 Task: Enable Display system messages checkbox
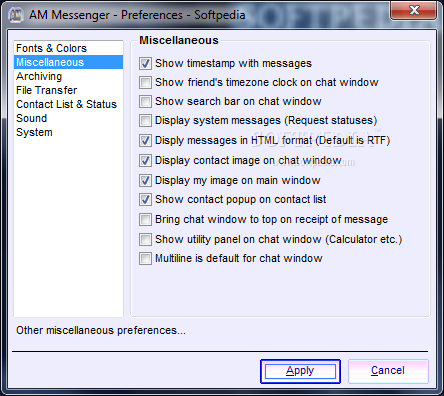[x=145, y=120]
